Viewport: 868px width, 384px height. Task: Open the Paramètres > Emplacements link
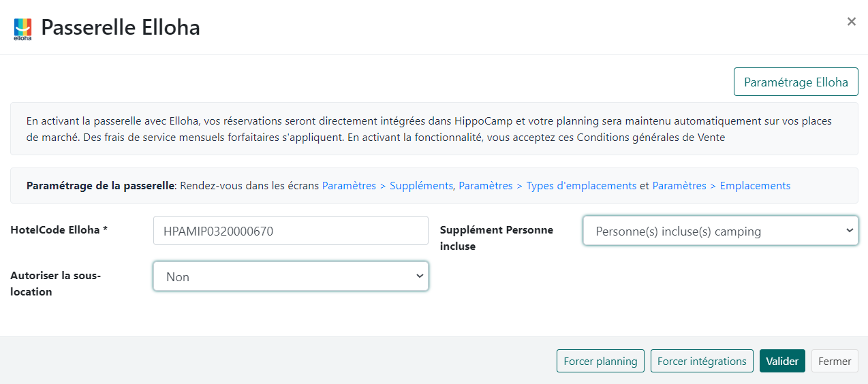pos(721,186)
